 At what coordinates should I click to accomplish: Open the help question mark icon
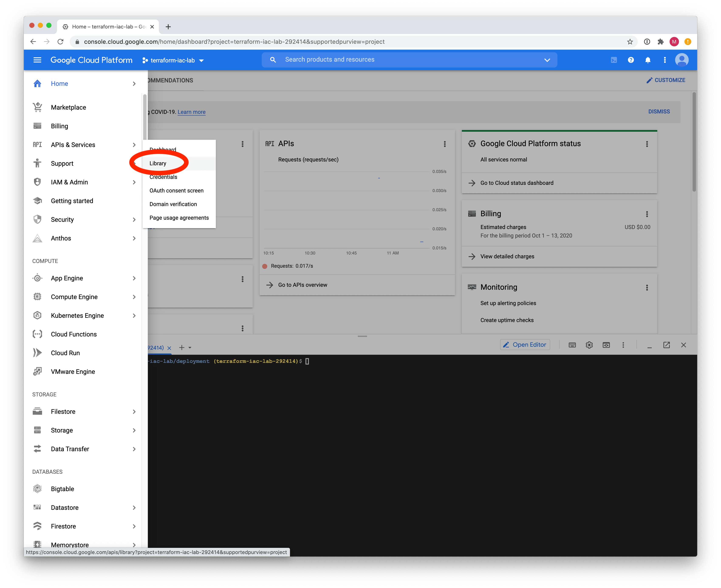(631, 60)
